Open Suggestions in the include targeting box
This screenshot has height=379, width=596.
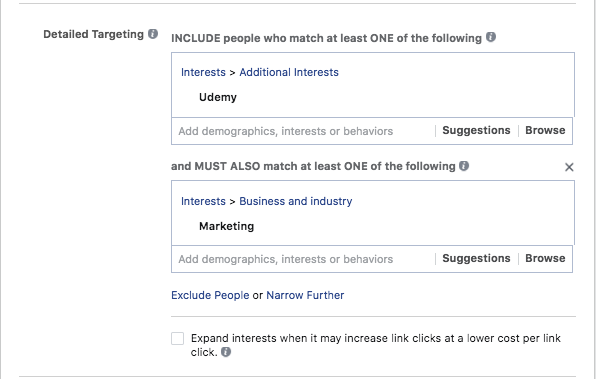(476, 130)
